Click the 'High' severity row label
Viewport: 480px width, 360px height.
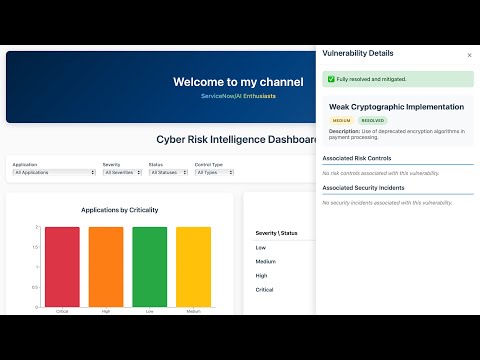[261, 276]
